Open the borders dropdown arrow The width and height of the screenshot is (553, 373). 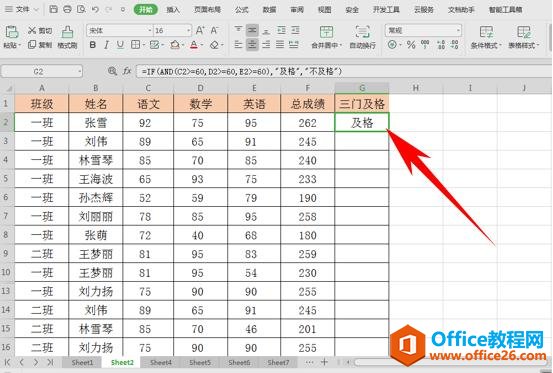coord(144,45)
